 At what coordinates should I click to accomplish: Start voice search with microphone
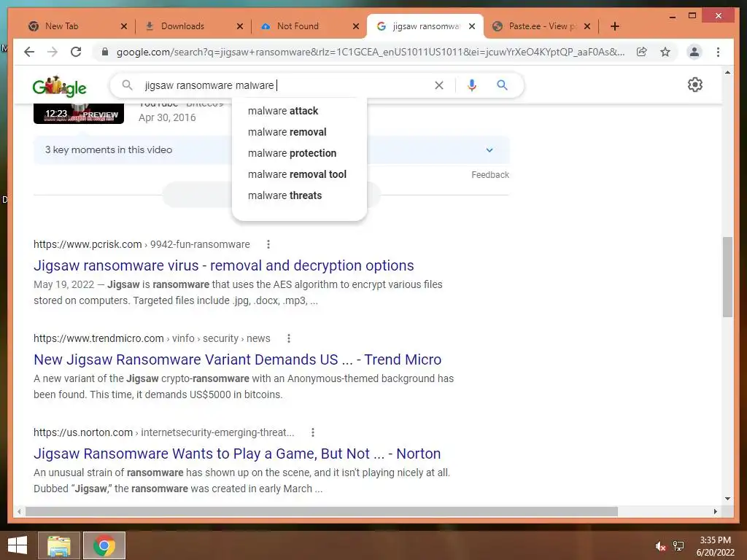(472, 85)
